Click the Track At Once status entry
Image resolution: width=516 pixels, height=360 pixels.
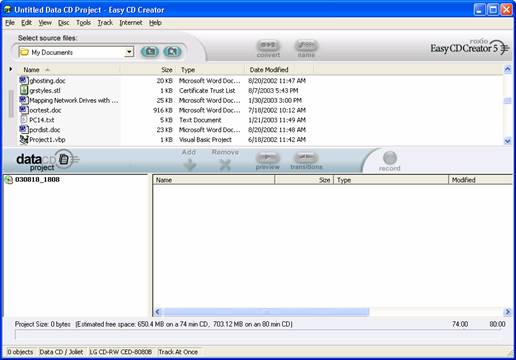click(x=178, y=352)
